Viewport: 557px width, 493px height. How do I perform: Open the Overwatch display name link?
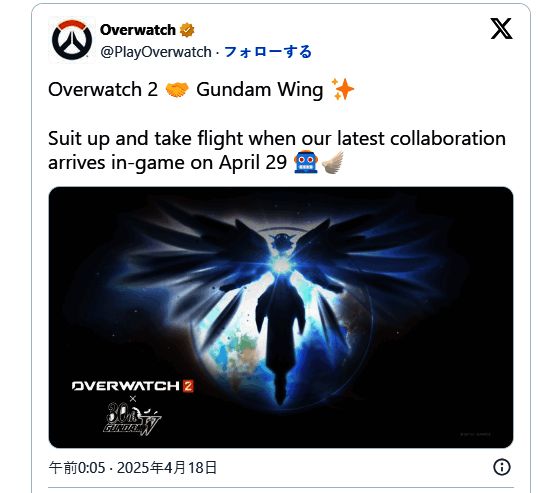(138, 30)
